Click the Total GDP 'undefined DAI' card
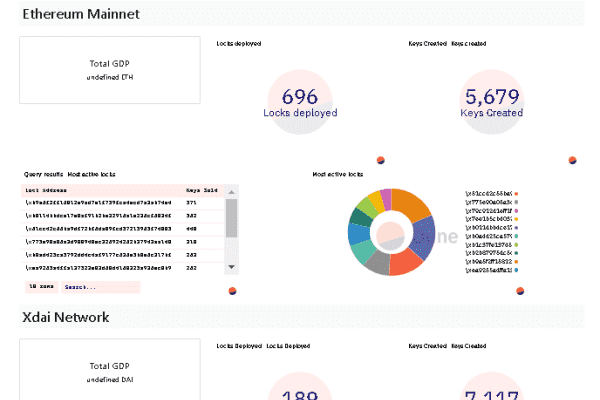 tap(110, 370)
